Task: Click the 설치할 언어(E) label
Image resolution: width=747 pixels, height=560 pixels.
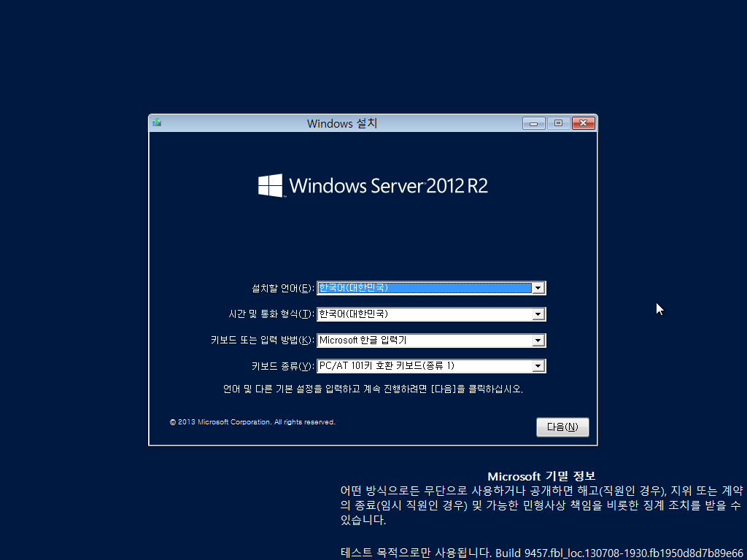Action: (282, 288)
